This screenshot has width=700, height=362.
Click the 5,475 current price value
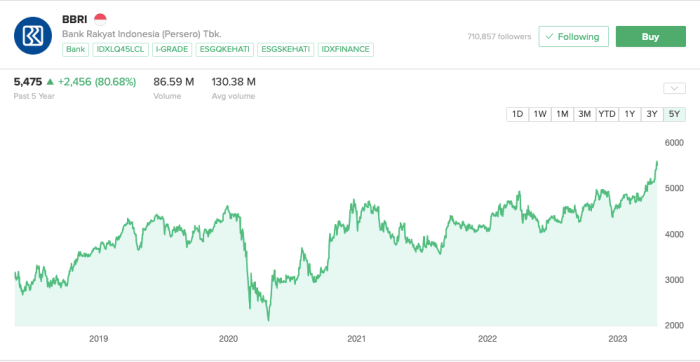28,82
